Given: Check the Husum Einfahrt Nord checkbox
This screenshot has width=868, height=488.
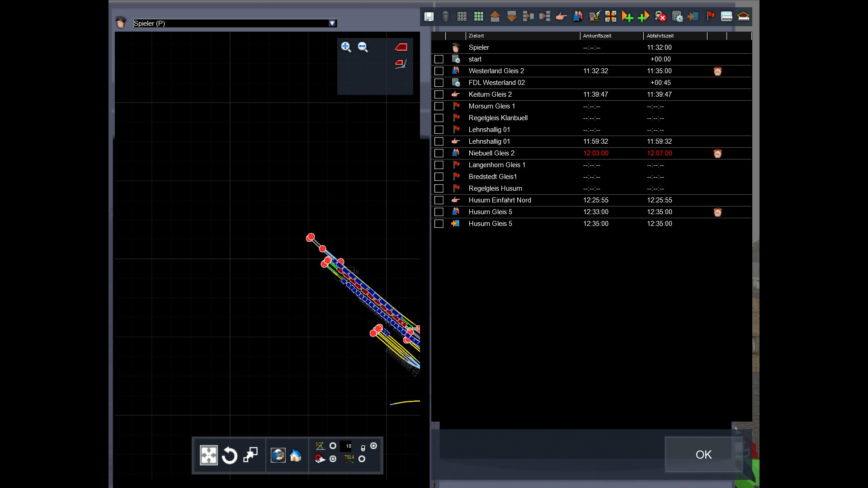Looking at the screenshot, I should pyautogui.click(x=439, y=200).
